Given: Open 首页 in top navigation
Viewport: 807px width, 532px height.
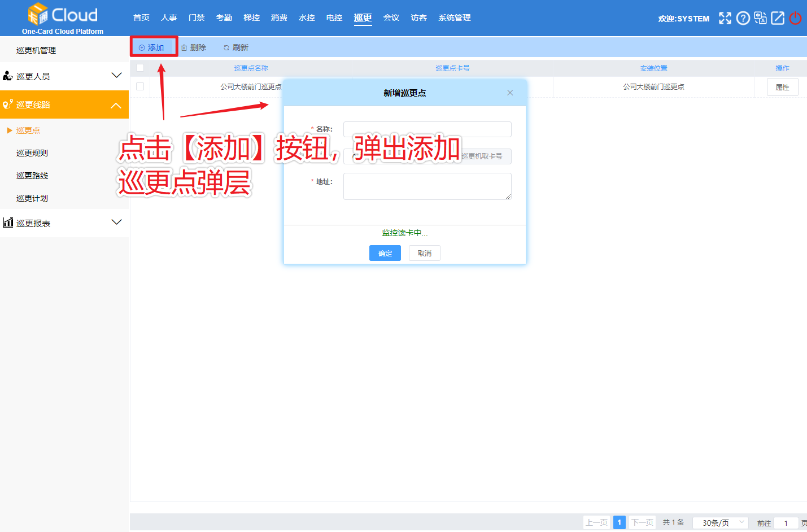Looking at the screenshot, I should pos(141,18).
